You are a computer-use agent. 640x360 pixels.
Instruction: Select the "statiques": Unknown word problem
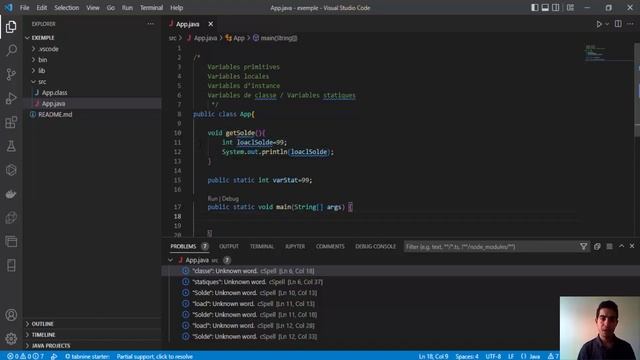(400, 282)
